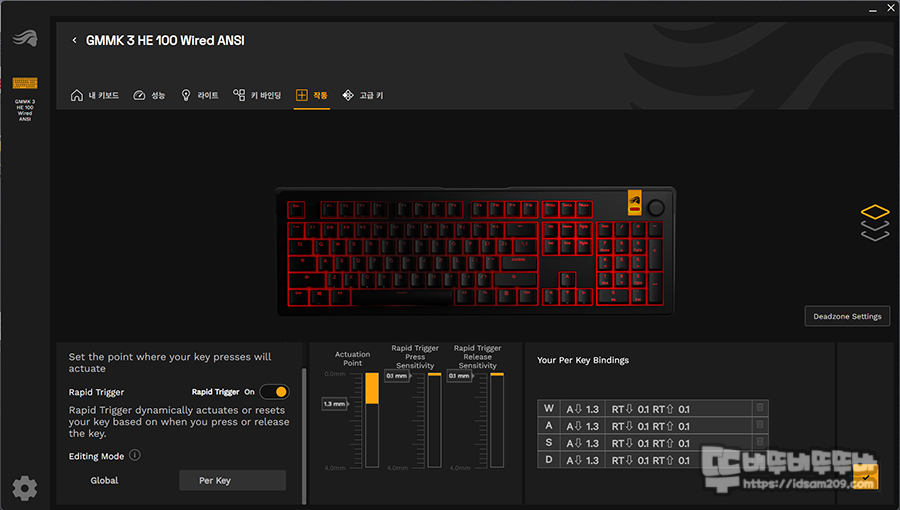This screenshot has width=900, height=510.
Task: Switch to the 키 바인딩 tab
Action: pos(257,95)
